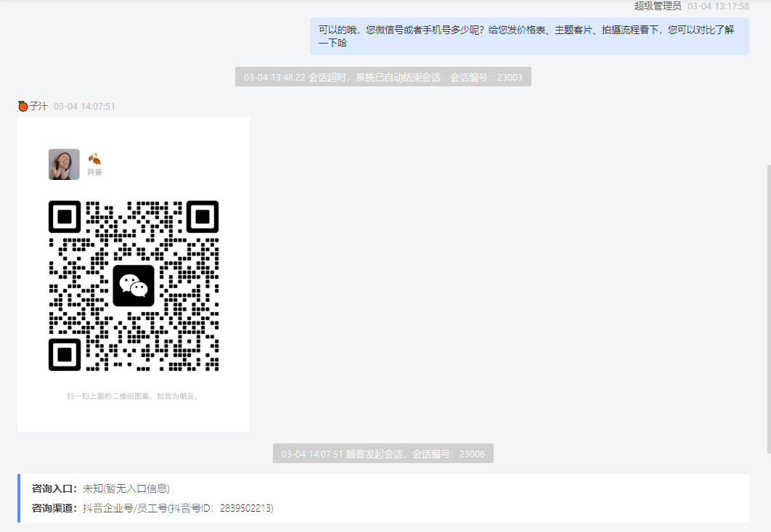Click customer started session notice 23006
771x532 pixels.
point(383,454)
